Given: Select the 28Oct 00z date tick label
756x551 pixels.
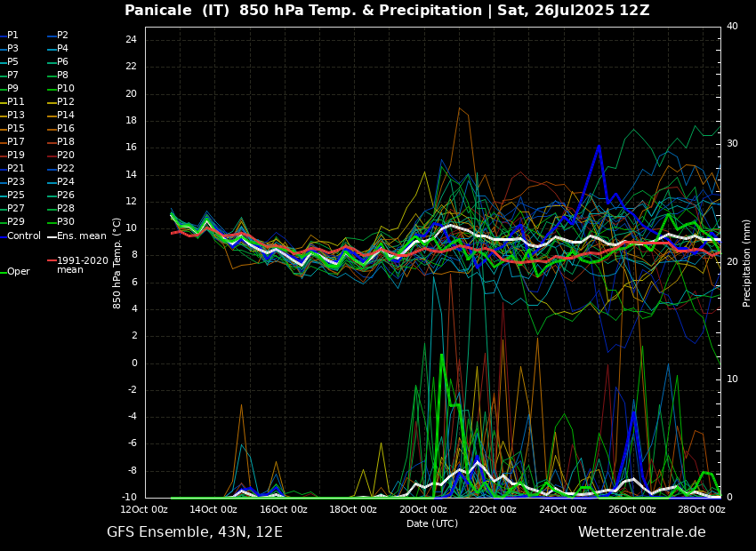Looking at the screenshot, I should point(701,510).
